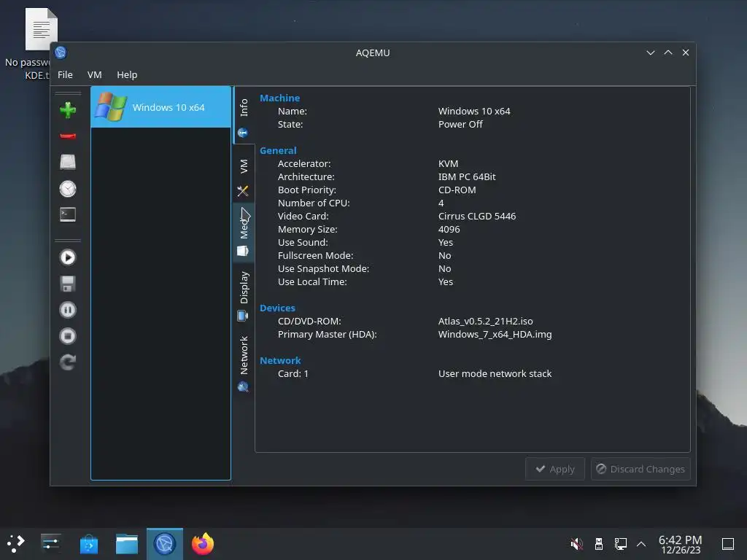
Task: Launch Firefox from the taskbar
Action: pos(203,544)
